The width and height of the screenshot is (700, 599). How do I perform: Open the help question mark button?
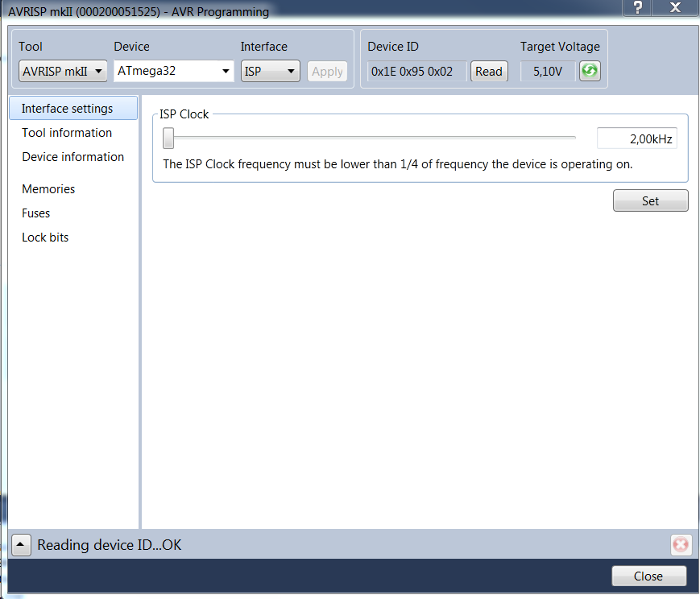click(x=637, y=7)
